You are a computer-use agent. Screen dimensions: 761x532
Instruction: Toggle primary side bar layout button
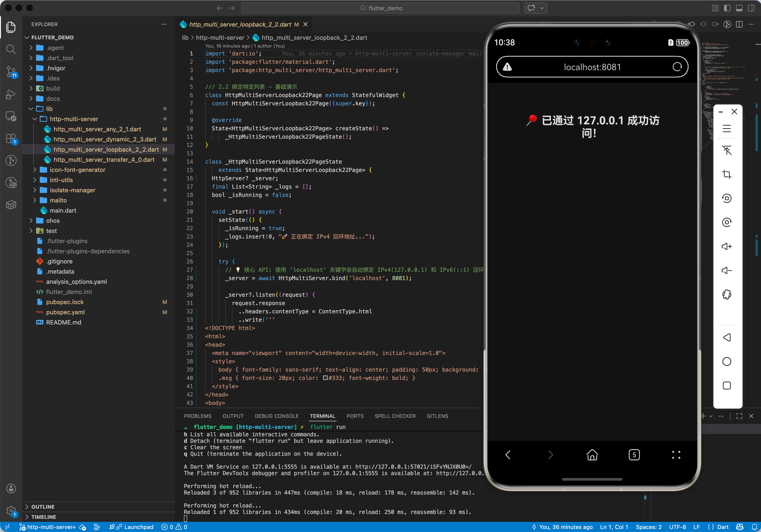click(x=727, y=8)
